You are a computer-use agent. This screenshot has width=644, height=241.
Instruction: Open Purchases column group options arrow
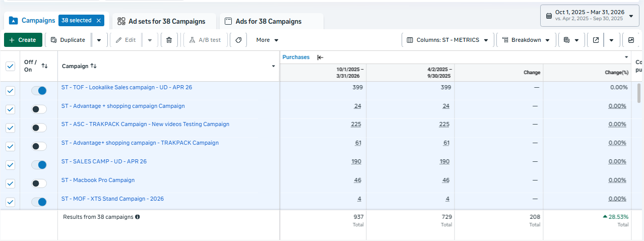click(627, 57)
